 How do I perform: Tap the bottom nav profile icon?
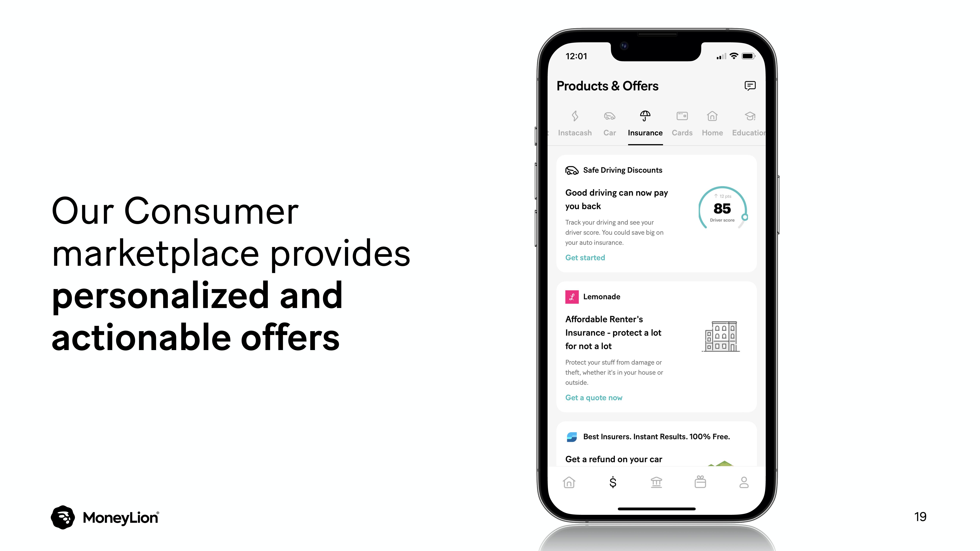coord(744,482)
